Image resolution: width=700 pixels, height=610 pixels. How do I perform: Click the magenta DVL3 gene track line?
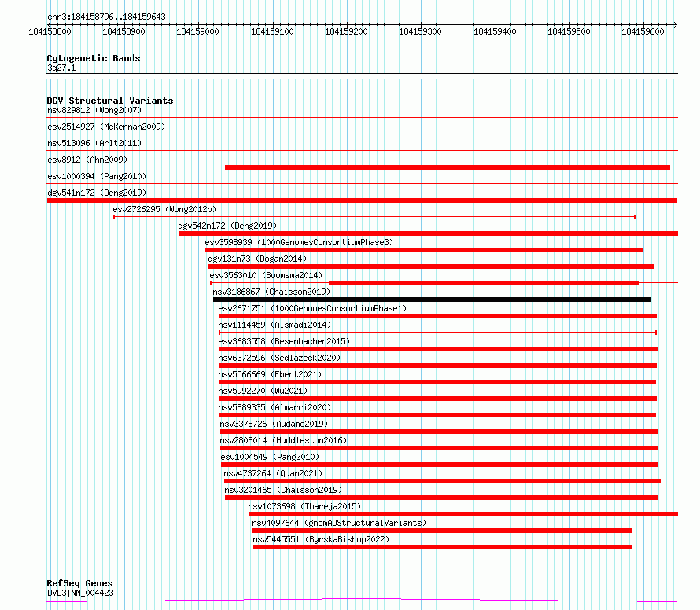(362, 601)
